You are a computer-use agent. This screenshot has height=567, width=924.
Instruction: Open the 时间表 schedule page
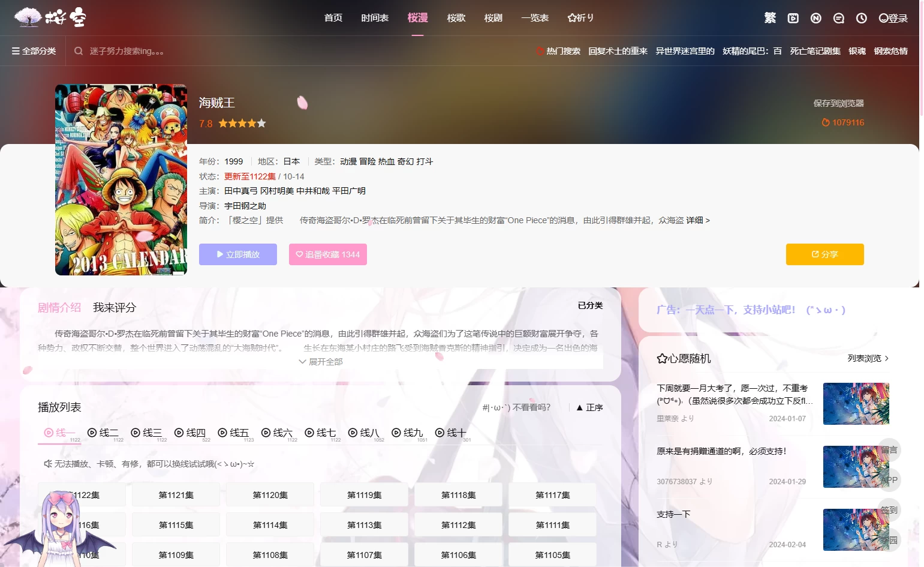click(375, 18)
